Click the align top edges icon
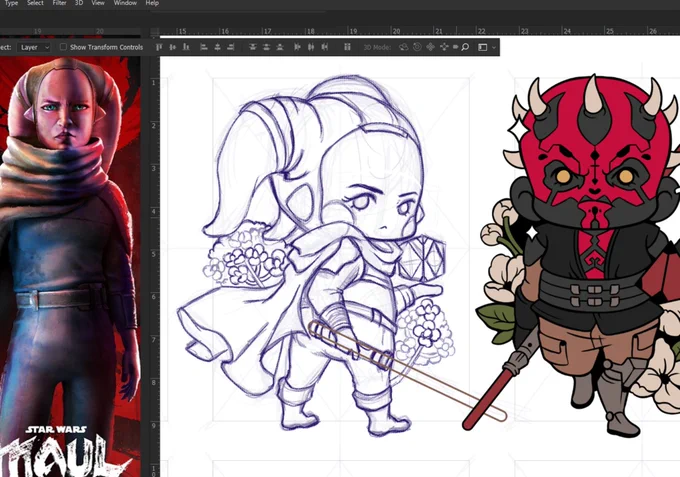This screenshot has height=477, width=680. click(159, 47)
